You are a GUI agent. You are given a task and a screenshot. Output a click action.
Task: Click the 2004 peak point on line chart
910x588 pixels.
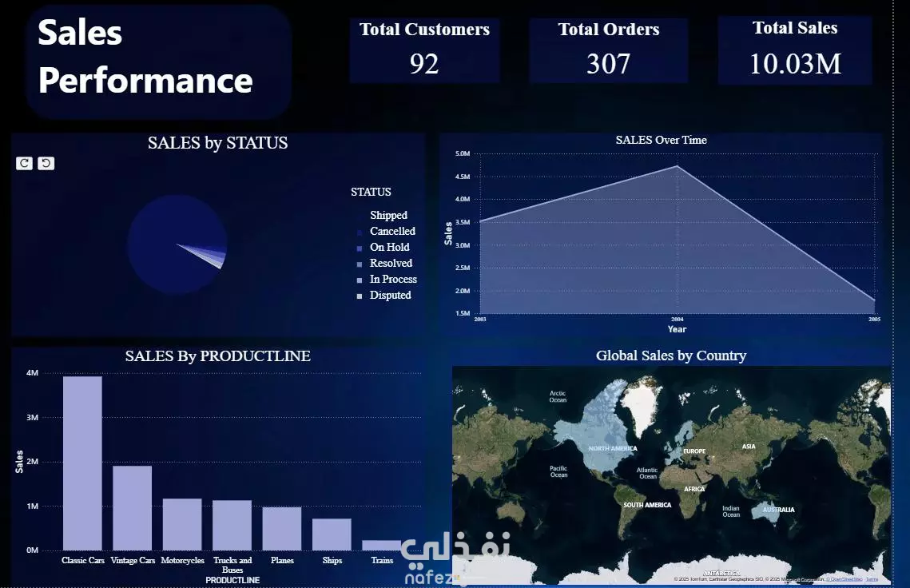(x=677, y=166)
